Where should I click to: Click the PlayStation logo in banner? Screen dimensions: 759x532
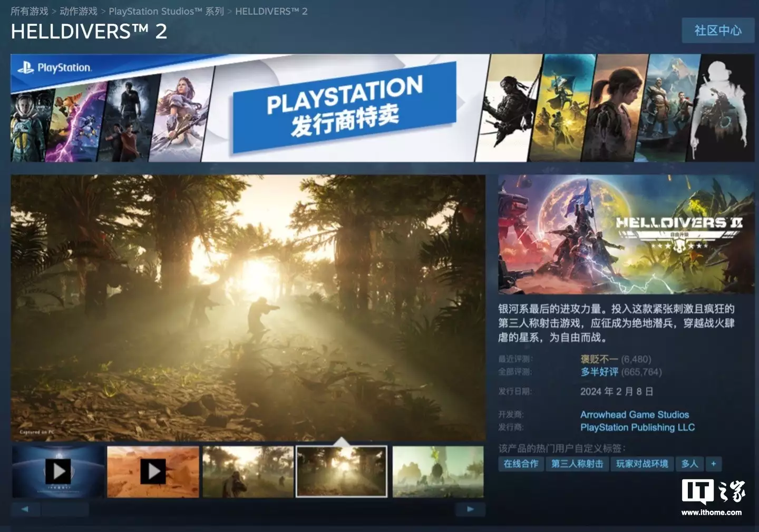54,67
